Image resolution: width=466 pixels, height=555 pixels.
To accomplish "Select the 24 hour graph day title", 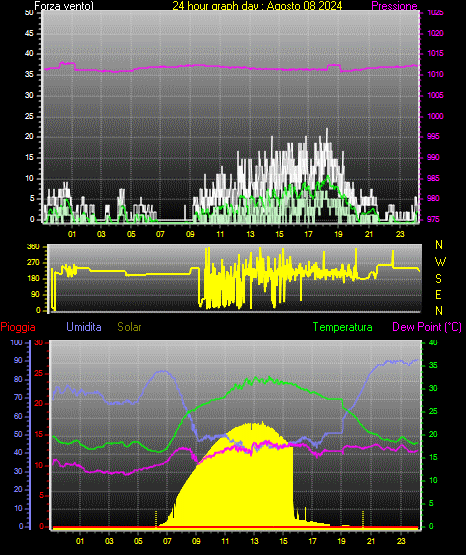I will [257, 6].
